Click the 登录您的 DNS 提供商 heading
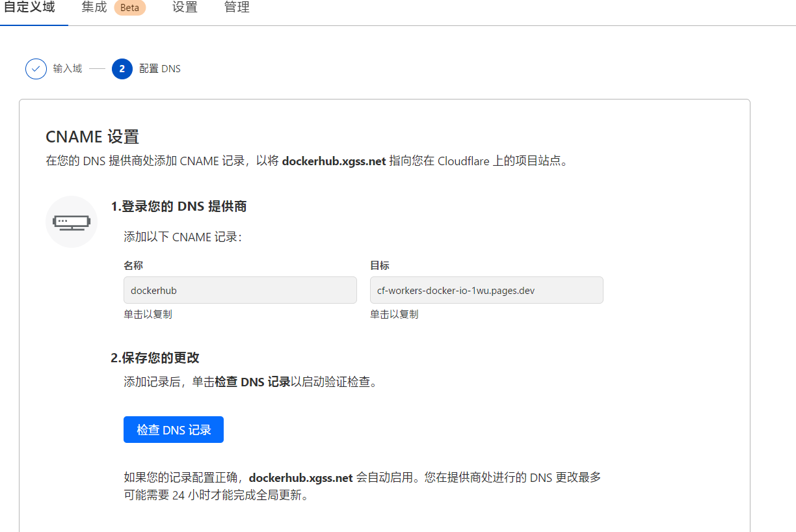This screenshot has height=532, width=796. [x=179, y=207]
